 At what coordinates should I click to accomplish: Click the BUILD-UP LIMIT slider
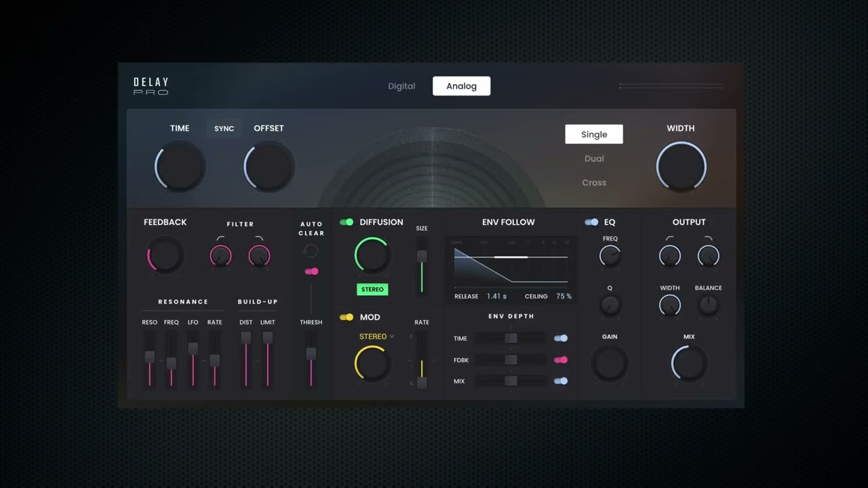click(x=268, y=360)
